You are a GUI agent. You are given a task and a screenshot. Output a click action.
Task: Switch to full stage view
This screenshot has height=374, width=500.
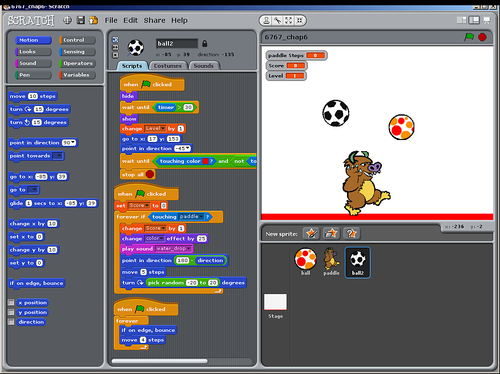(x=474, y=20)
